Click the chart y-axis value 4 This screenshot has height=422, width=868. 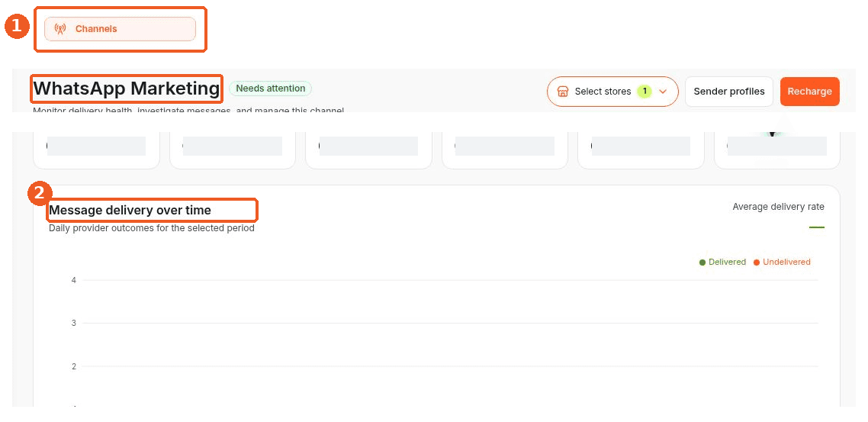coord(74,280)
